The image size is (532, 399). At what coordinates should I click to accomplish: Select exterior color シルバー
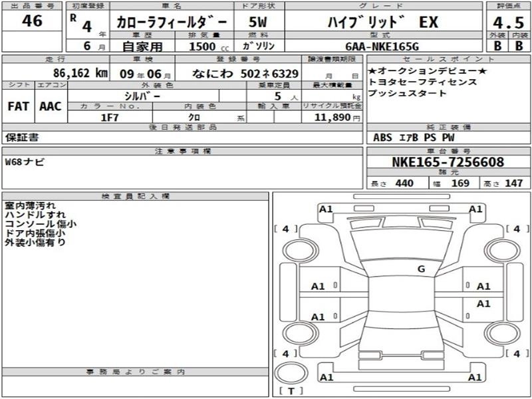tap(142, 96)
